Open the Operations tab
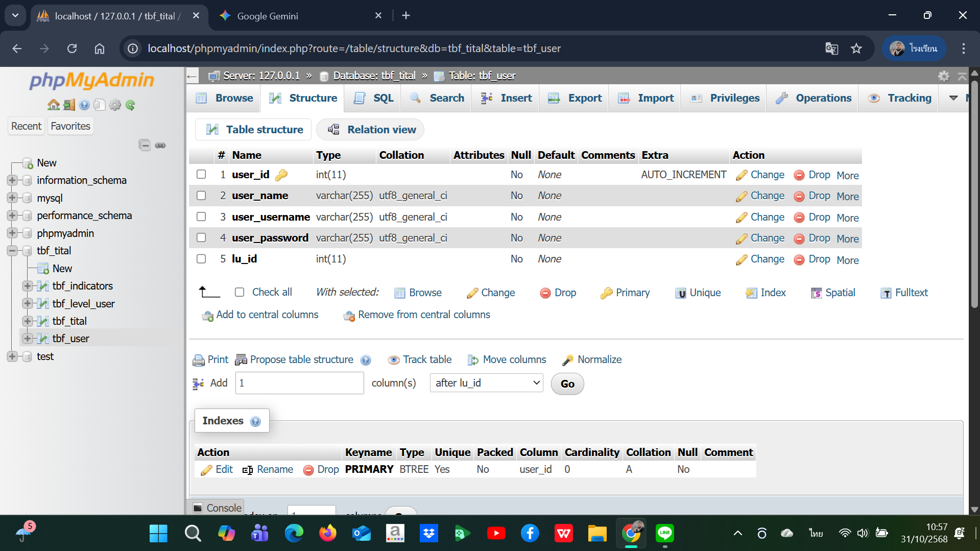The height and width of the screenshot is (551, 980). 814,98
